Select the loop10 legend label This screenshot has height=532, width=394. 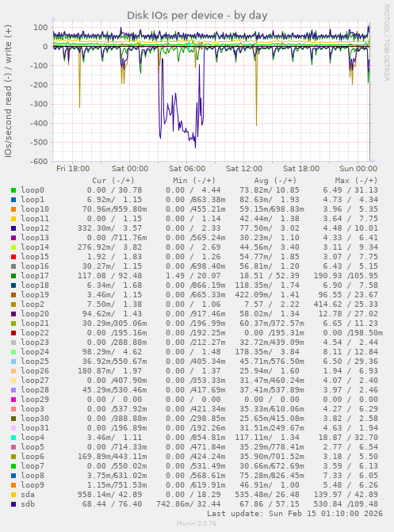pos(35,209)
